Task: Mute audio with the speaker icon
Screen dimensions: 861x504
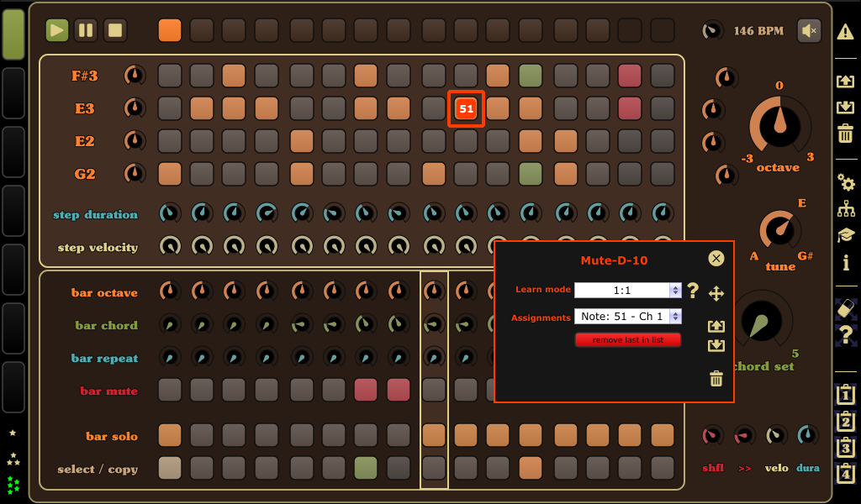Action: [810, 31]
